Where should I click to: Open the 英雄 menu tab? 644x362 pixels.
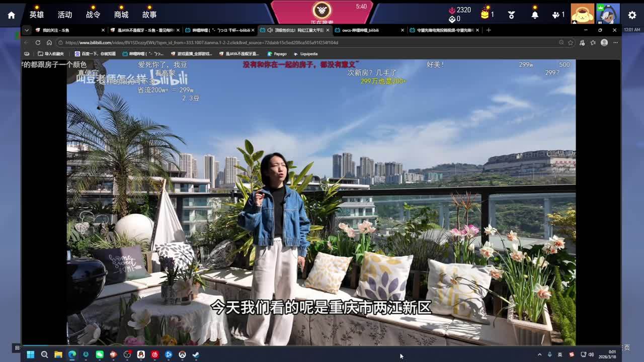point(37,15)
